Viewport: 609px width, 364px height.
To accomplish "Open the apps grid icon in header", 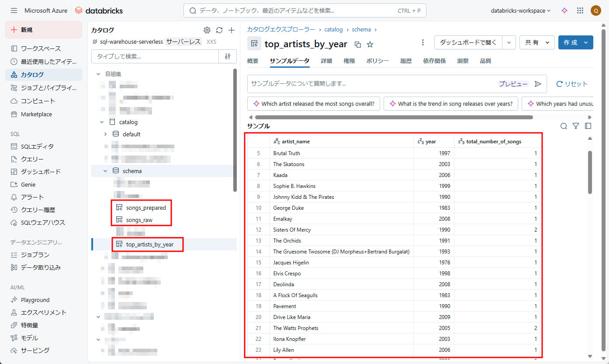I will pos(580,10).
